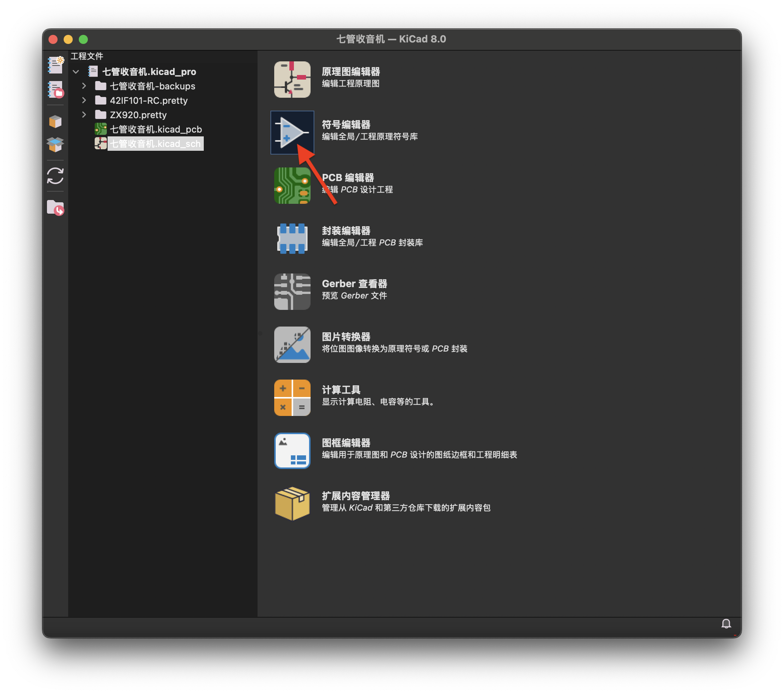The width and height of the screenshot is (784, 694).
Task: Click the 预览 Gerber 文件 description text
Action: [354, 295]
